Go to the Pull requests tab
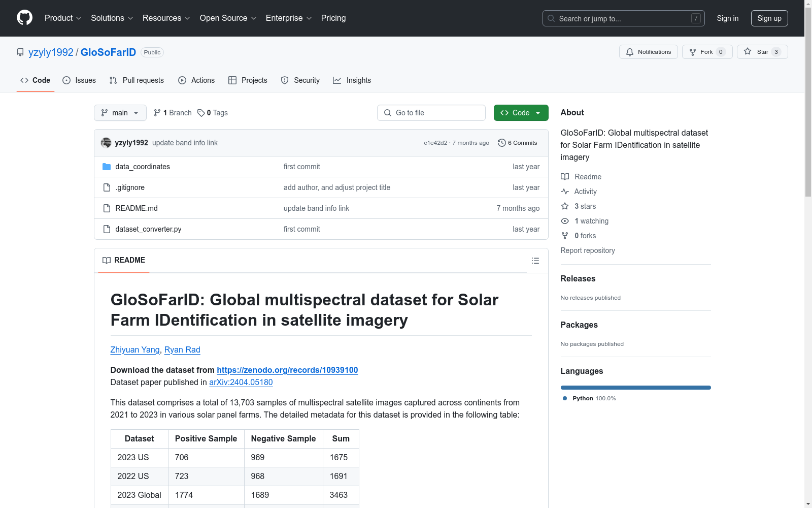The height and width of the screenshot is (508, 812). coord(137,80)
